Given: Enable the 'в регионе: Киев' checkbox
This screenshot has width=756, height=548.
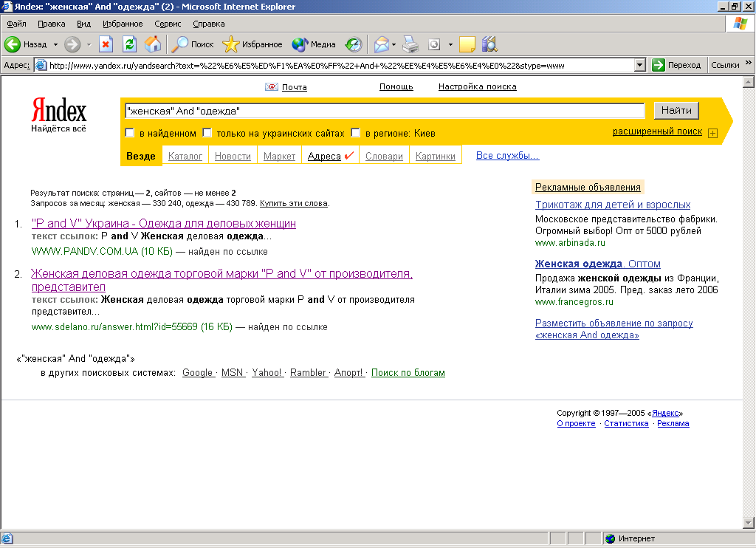Looking at the screenshot, I should point(355,132).
